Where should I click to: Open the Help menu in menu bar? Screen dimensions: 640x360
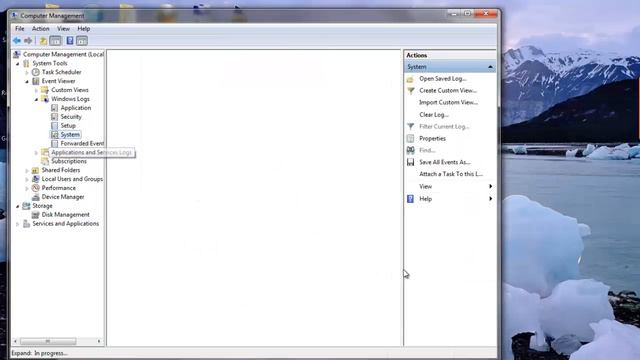pyautogui.click(x=84, y=29)
